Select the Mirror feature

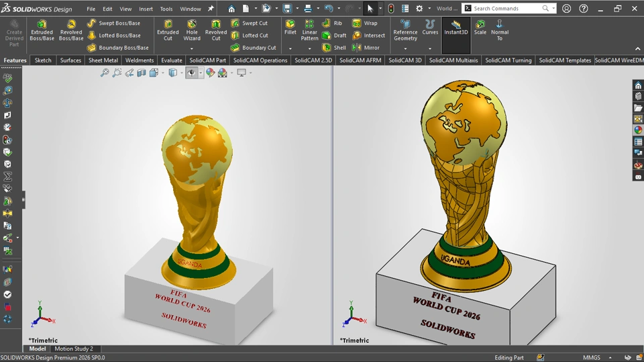(366, 48)
